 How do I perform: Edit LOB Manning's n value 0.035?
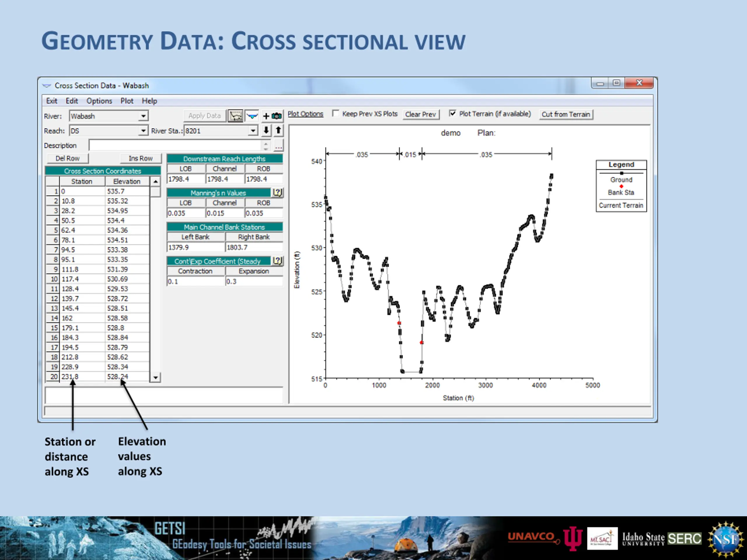pos(186,213)
